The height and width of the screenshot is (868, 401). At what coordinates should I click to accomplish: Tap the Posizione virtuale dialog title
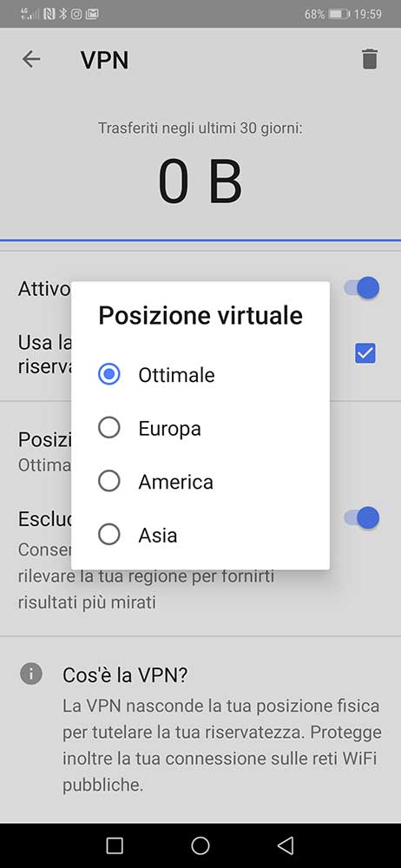200,315
